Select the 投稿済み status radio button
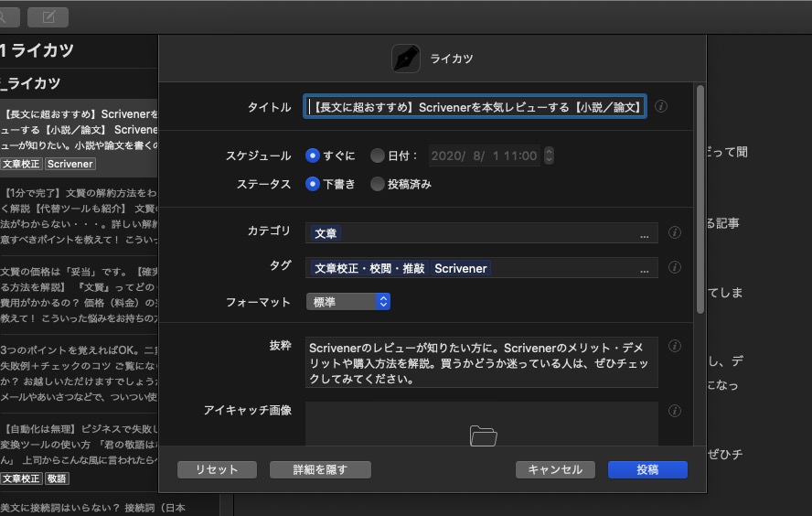Viewport: 812px width, 516px height. (x=377, y=184)
